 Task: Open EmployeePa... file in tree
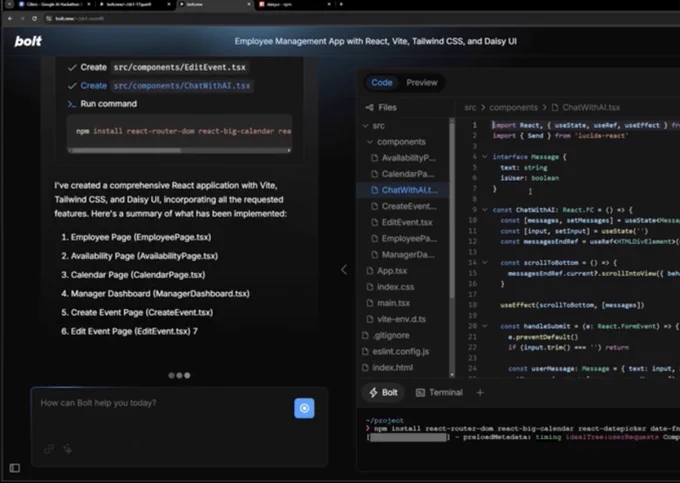pos(403,238)
